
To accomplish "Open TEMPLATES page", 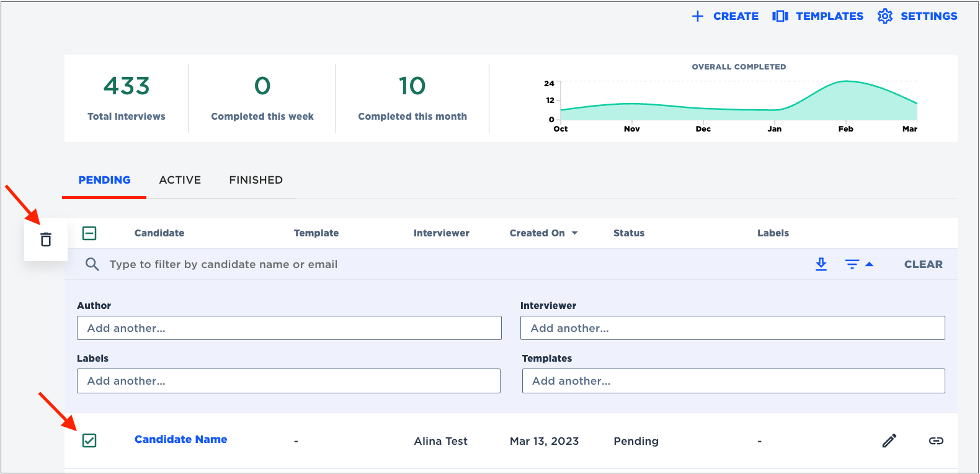I will 817,16.
